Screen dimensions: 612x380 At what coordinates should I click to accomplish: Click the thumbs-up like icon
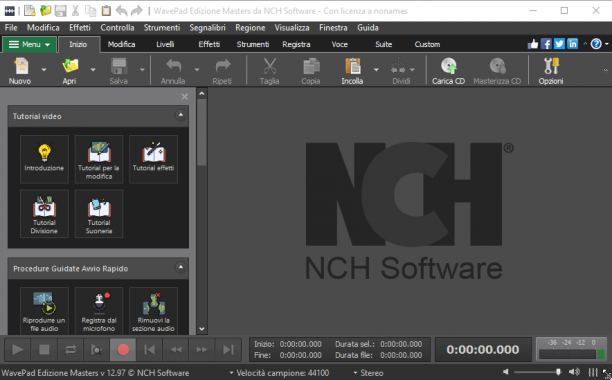click(x=532, y=44)
